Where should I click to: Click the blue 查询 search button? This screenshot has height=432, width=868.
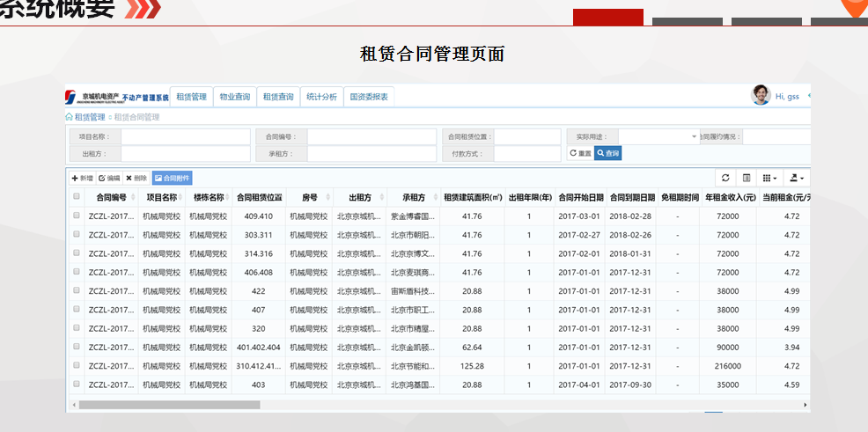point(607,153)
